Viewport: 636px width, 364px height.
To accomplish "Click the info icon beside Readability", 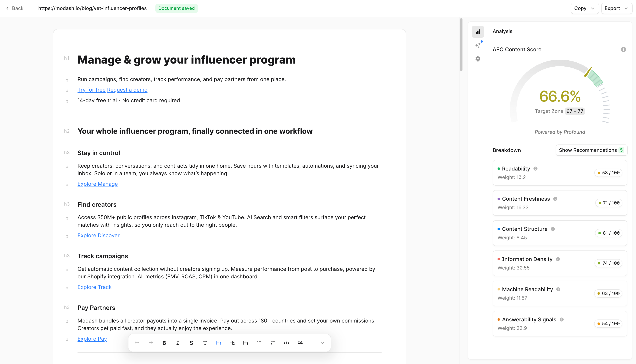I will [535, 169].
